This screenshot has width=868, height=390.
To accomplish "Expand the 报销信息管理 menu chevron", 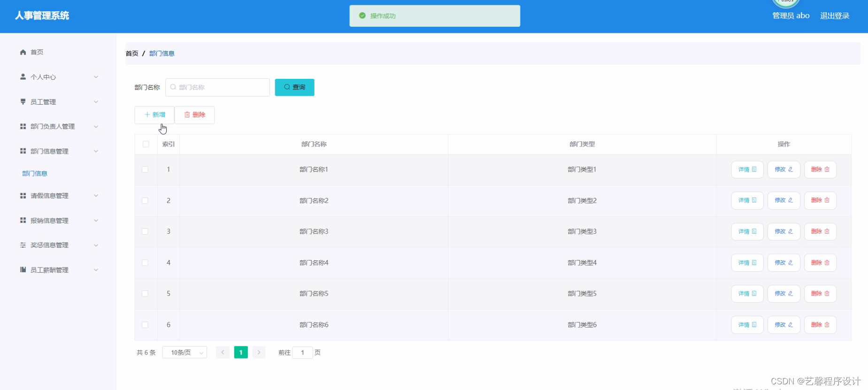I will click(96, 220).
